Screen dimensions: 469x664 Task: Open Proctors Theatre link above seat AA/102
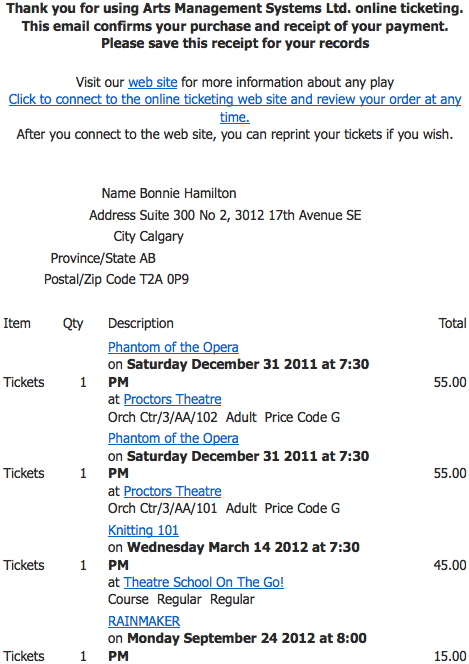point(172,399)
